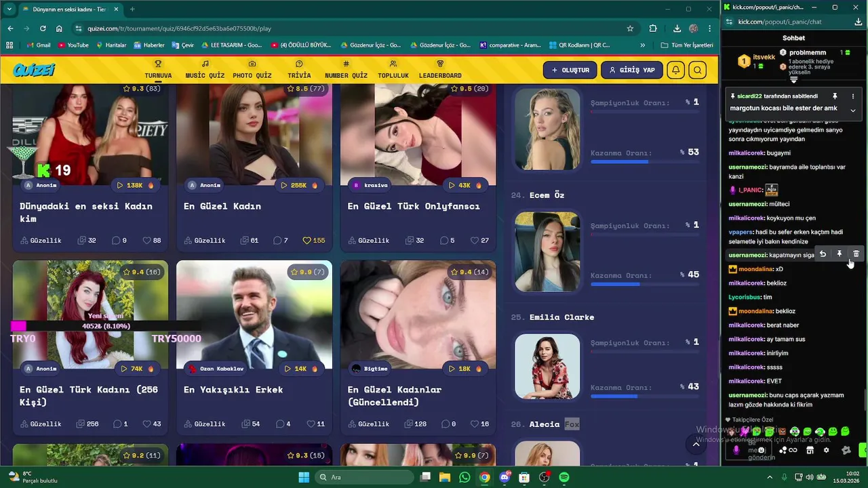868x488 pixels.
Task: Click the scroll-to-top arrow button
Action: pyautogui.click(x=696, y=445)
